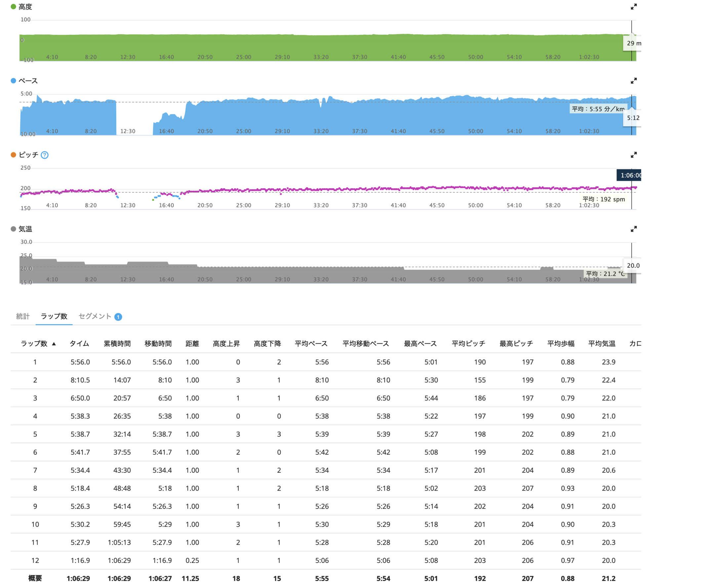The image size is (706, 588).
Task: Click the 概要 summary row label
Action: tap(35, 579)
